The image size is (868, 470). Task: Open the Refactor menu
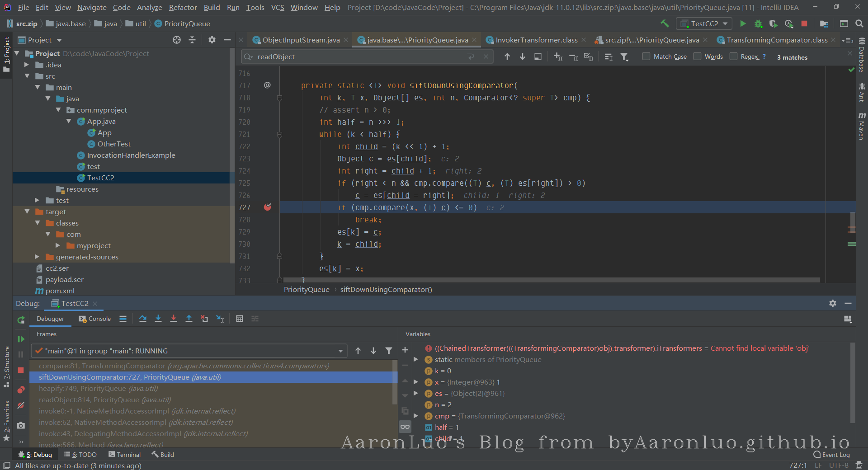tap(183, 8)
